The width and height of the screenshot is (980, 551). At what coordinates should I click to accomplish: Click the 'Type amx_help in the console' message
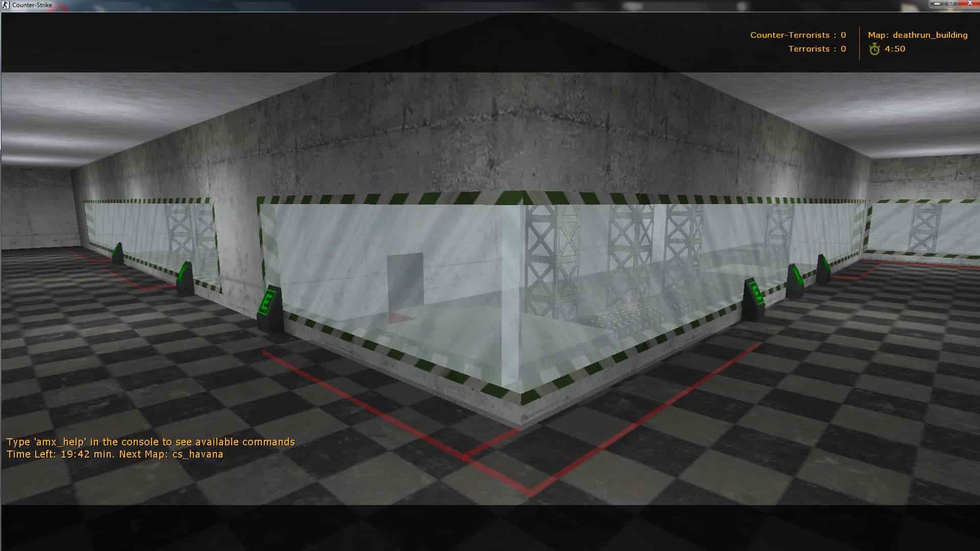pos(151,442)
